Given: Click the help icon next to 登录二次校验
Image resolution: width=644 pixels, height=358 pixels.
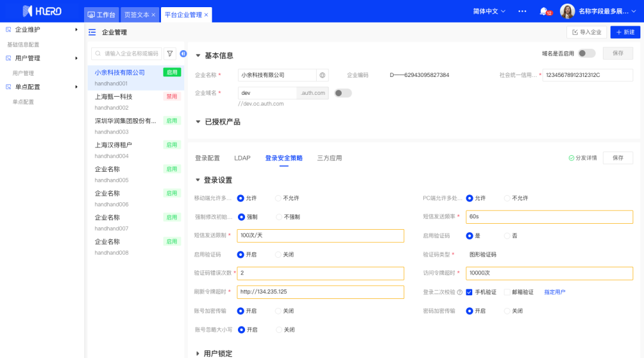Looking at the screenshot, I should tap(460, 292).
